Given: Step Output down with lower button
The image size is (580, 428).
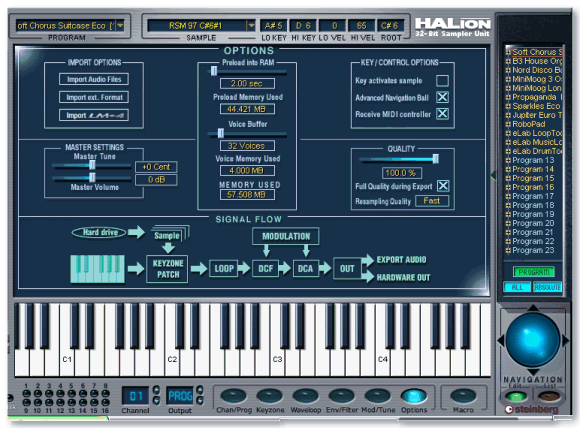Looking at the screenshot, I should (200, 400).
